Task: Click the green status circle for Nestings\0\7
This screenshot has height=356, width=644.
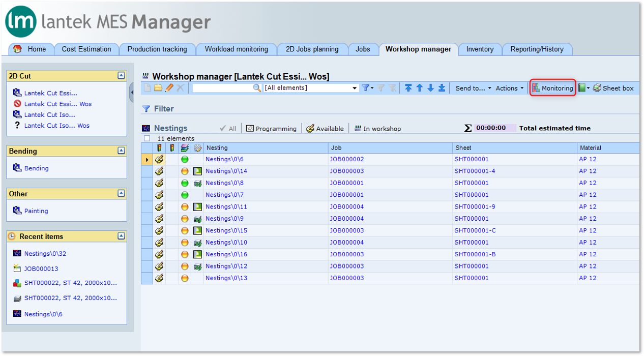Action: 185,195
